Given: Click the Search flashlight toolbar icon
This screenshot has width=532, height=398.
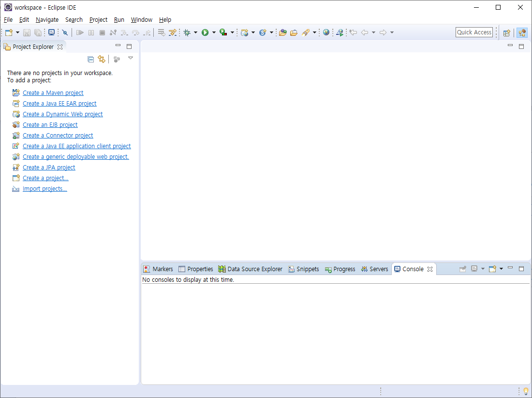Looking at the screenshot, I should click(306, 32).
